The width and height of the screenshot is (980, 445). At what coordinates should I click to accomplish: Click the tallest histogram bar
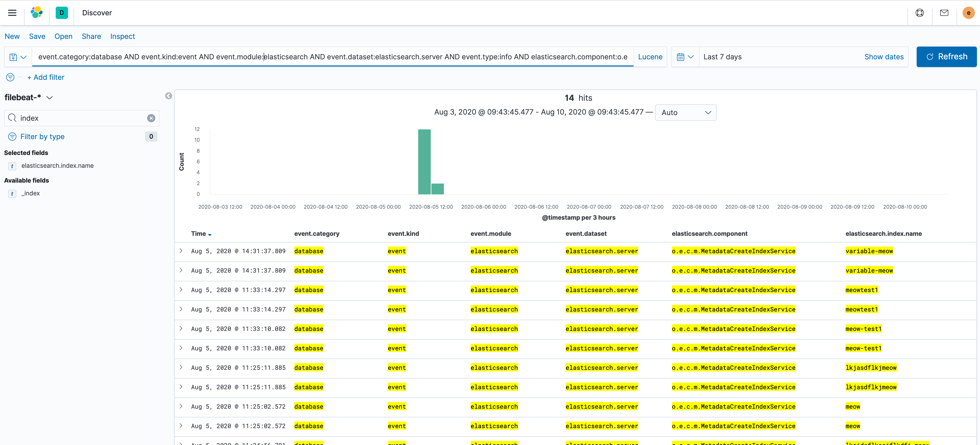424,162
